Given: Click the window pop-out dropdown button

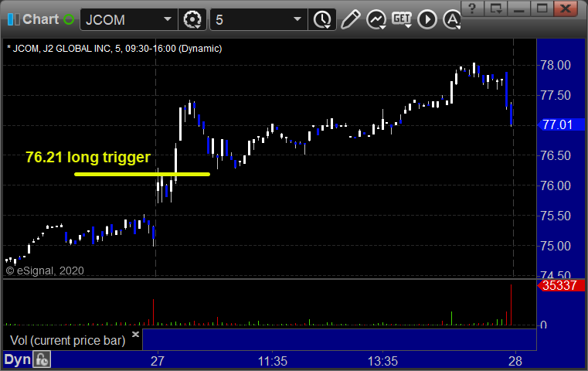Looking at the screenshot, I should (x=496, y=8).
